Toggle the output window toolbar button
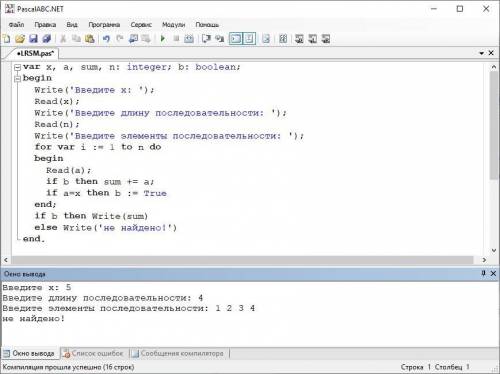Viewport: 500px width, 374px height. pos(236,39)
